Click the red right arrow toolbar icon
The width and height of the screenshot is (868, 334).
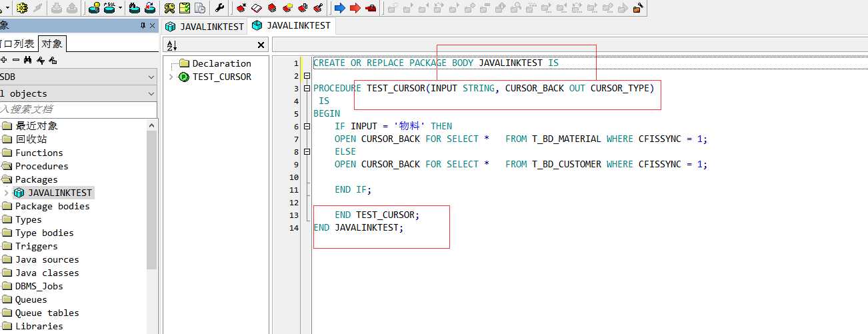[355, 8]
